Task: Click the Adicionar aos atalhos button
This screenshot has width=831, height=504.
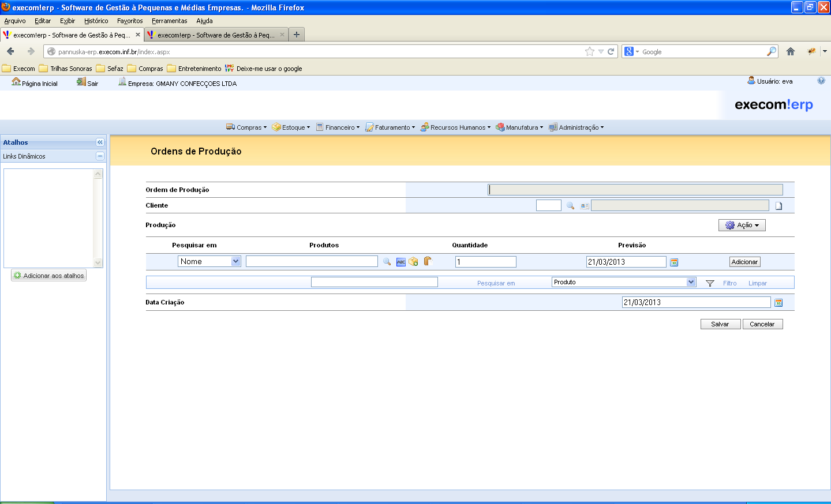Action: pos(49,276)
